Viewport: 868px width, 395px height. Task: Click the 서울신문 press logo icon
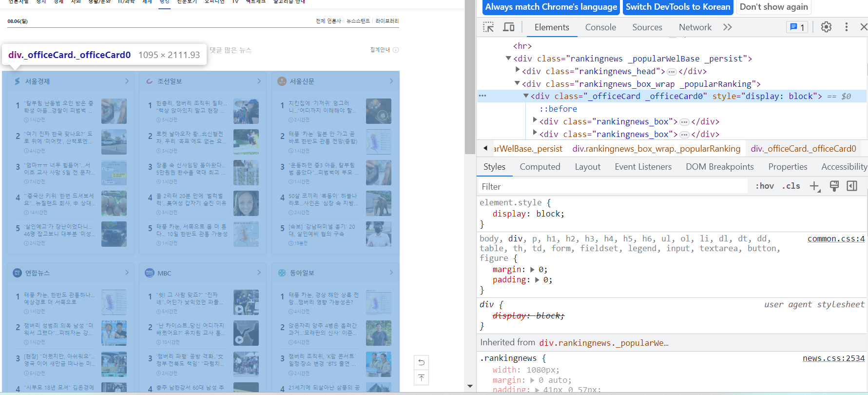click(282, 81)
